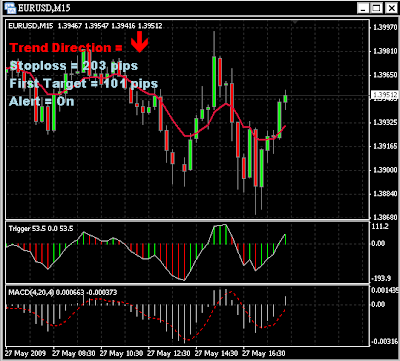Viewport: 400px width, 361px height.
Task: Click the EURUSD chart window icon
Action: [x=10, y=7]
